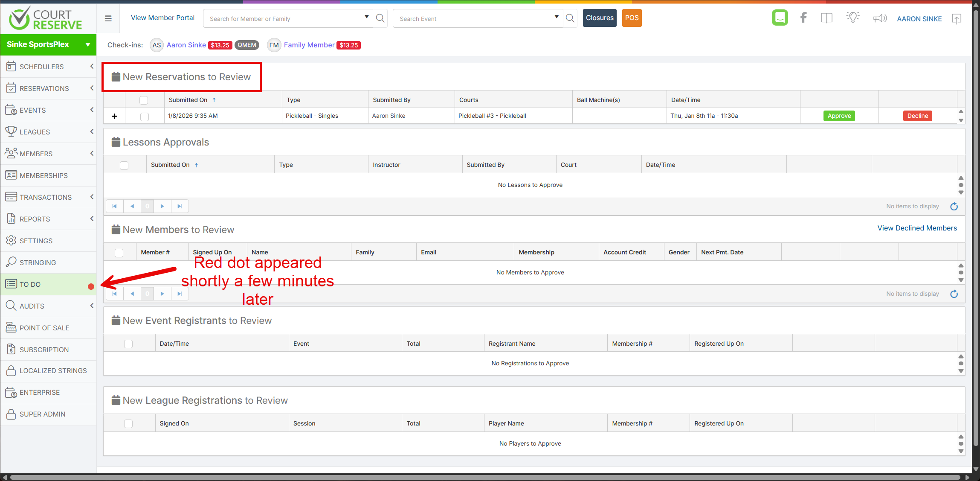Approve the Pickleball Singles reservation
Viewport: 980px width, 481px height.
tap(839, 116)
